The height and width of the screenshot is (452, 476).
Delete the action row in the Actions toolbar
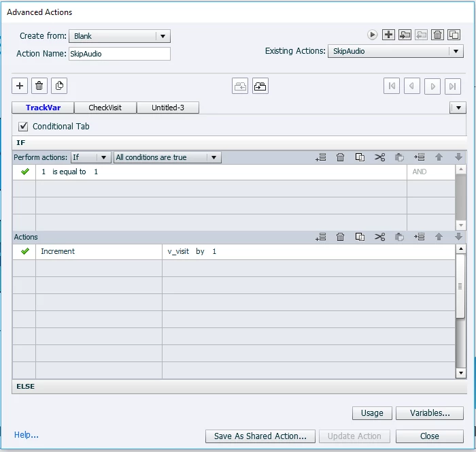pos(340,237)
